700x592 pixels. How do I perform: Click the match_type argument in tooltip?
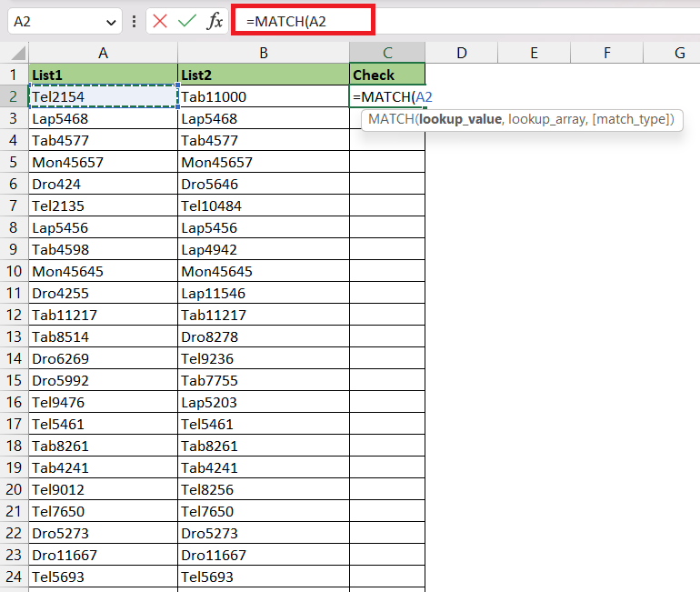[631, 119]
